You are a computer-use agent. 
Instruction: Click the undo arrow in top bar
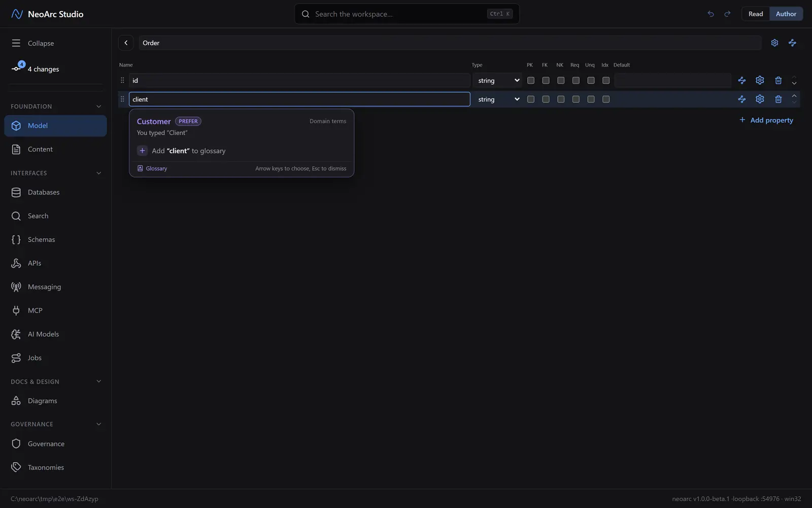[x=710, y=14]
